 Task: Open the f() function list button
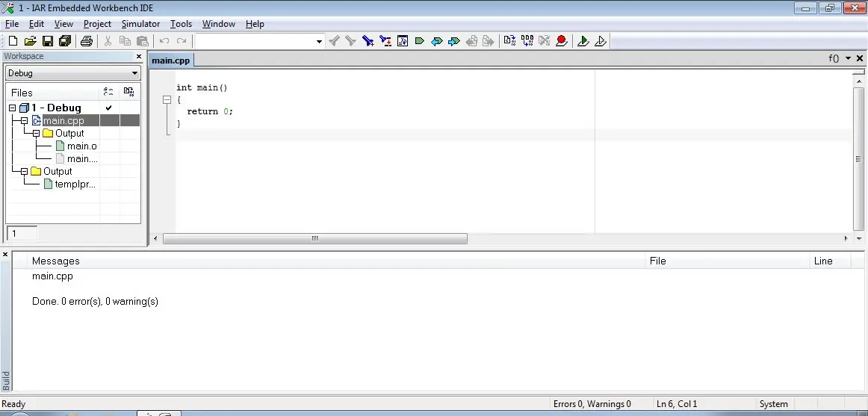click(x=834, y=58)
